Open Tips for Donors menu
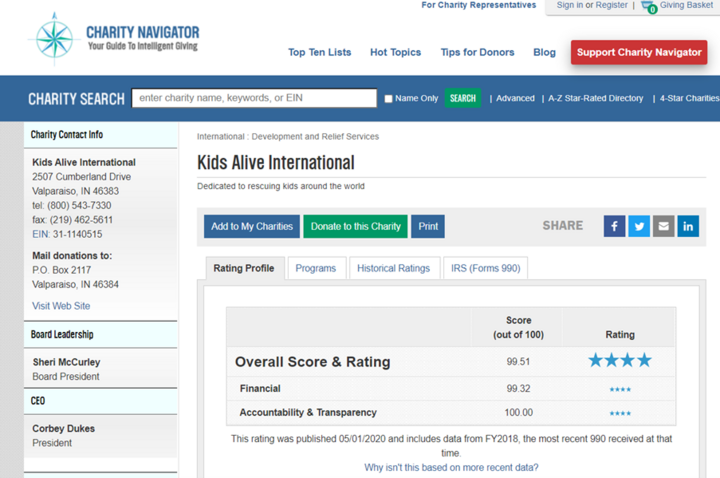 [478, 52]
